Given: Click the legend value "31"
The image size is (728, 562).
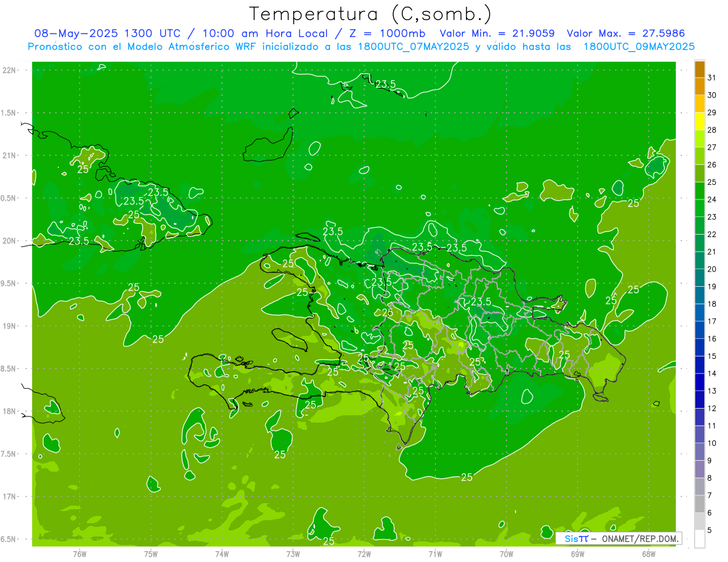Looking at the screenshot, I should pyautogui.click(x=712, y=78).
